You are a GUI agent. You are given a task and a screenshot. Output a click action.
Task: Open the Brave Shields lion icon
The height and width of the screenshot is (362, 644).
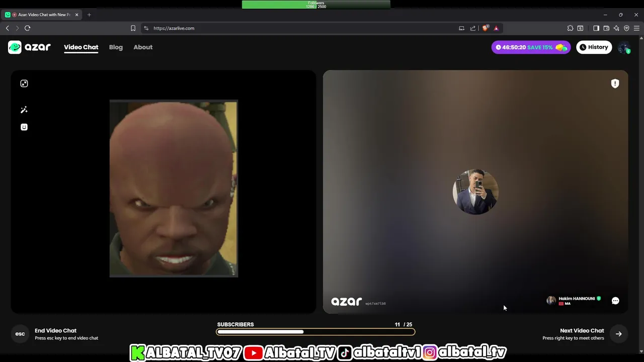pyautogui.click(x=485, y=28)
